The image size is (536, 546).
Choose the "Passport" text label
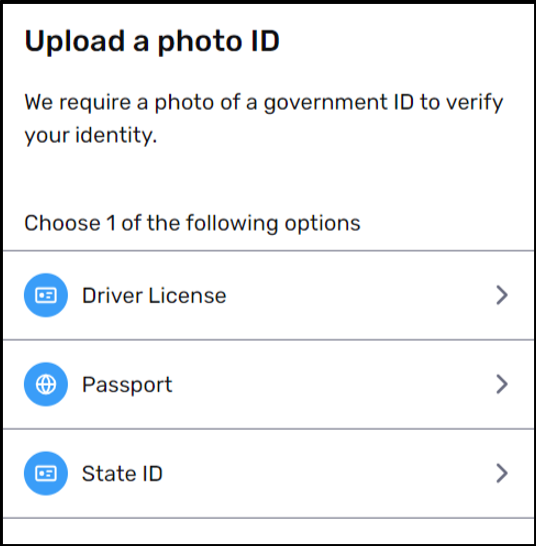pos(127,385)
